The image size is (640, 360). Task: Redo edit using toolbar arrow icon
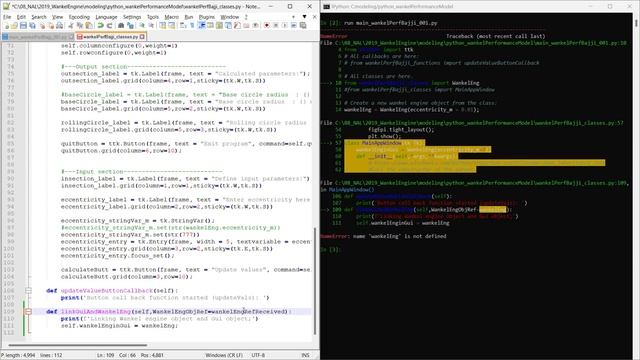pyautogui.click(x=109, y=25)
